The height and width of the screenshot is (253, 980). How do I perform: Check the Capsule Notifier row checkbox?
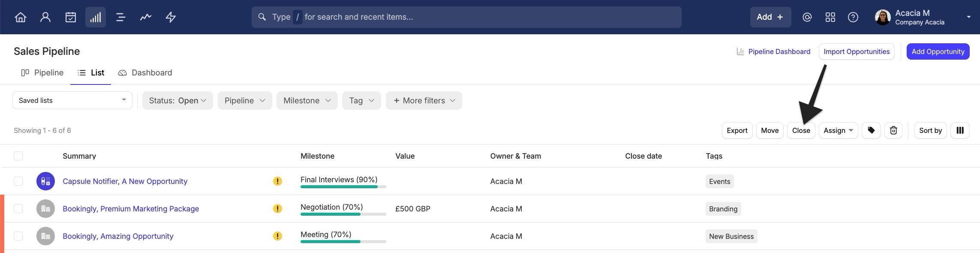(x=18, y=181)
